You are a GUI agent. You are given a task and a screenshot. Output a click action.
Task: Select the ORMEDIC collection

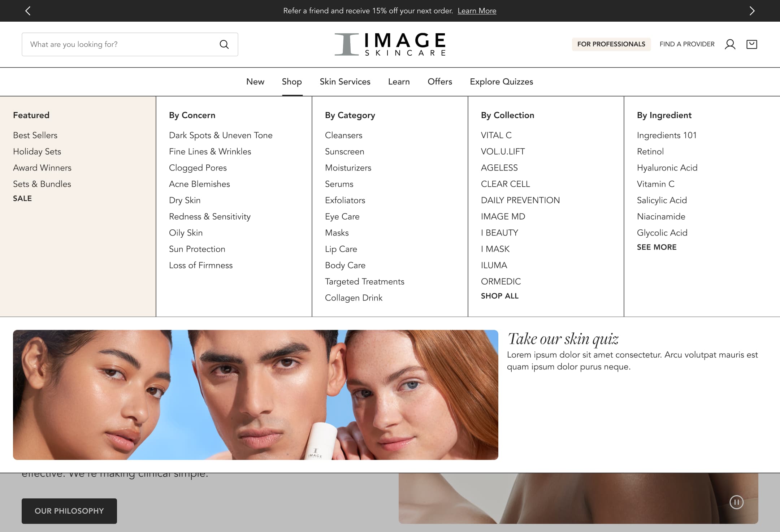click(x=501, y=281)
